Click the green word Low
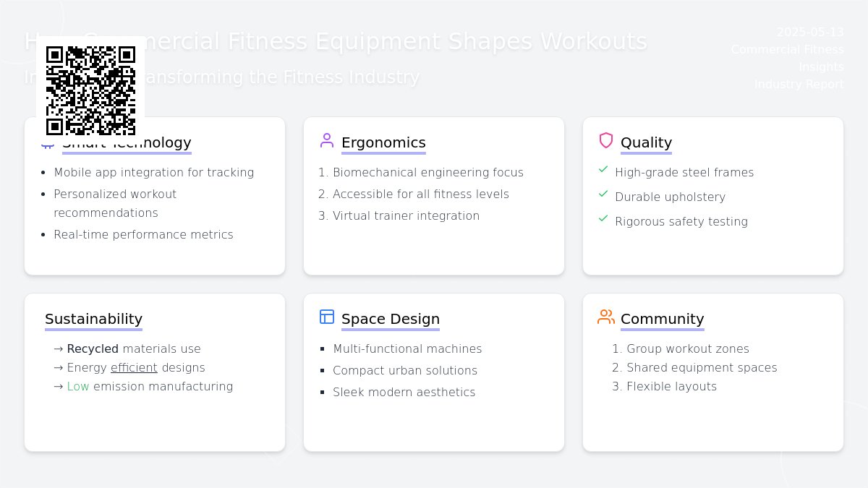 click(x=78, y=387)
